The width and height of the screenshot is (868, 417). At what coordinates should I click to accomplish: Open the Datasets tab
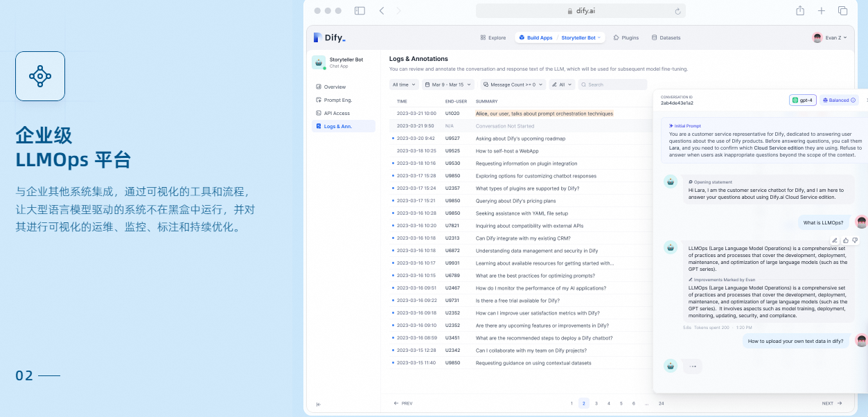coord(666,37)
